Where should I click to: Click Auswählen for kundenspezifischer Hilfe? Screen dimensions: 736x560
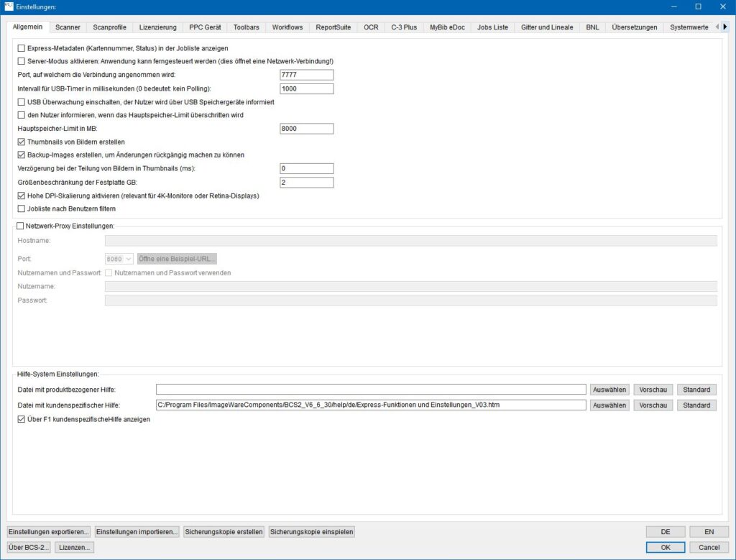pyautogui.click(x=609, y=405)
